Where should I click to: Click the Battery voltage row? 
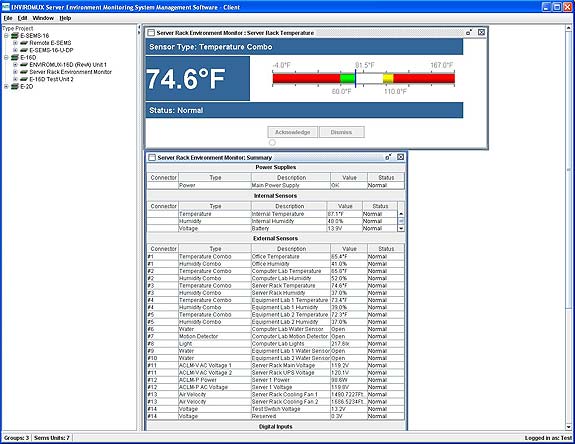[x=272, y=228]
